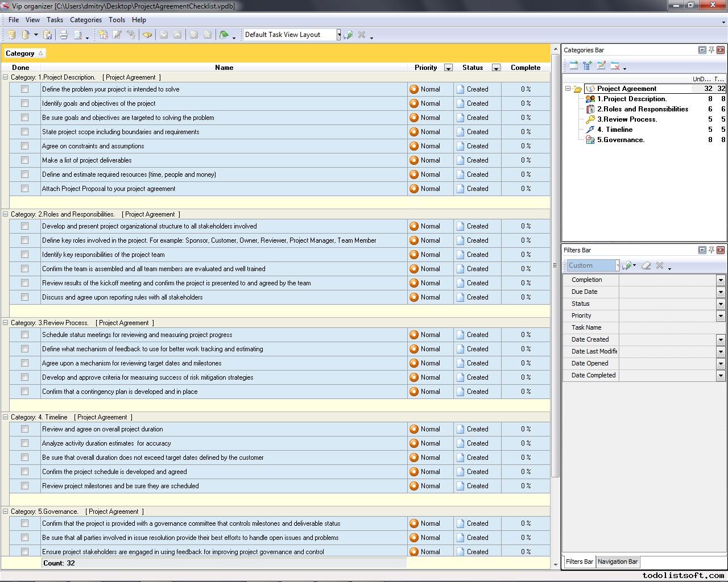Click the eraser clear-filter icon in Filters Bar

[646, 265]
